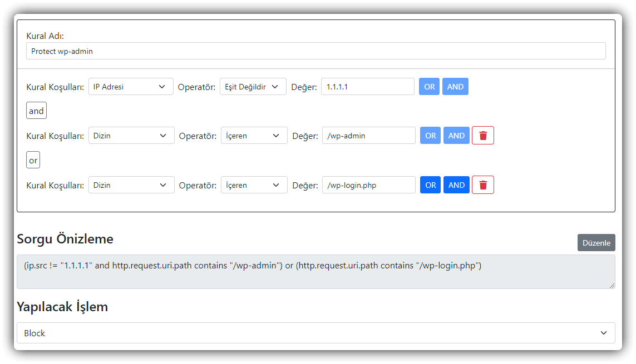Click the Sorgu Önizleme query text area

click(316, 272)
